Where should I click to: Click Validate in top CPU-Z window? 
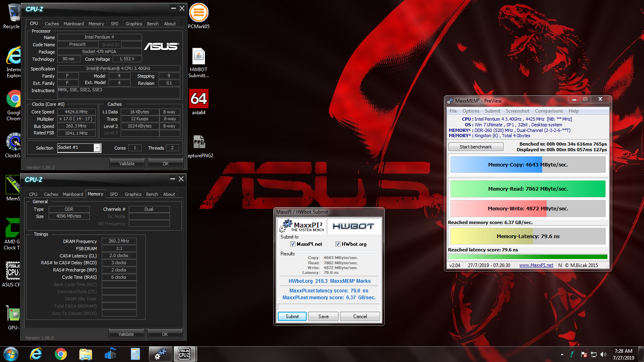coord(127,164)
